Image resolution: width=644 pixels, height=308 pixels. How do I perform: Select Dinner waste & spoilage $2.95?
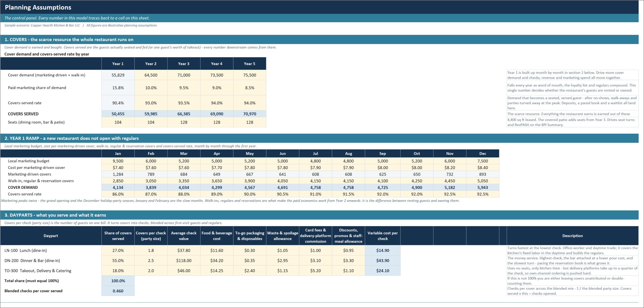pos(283,260)
